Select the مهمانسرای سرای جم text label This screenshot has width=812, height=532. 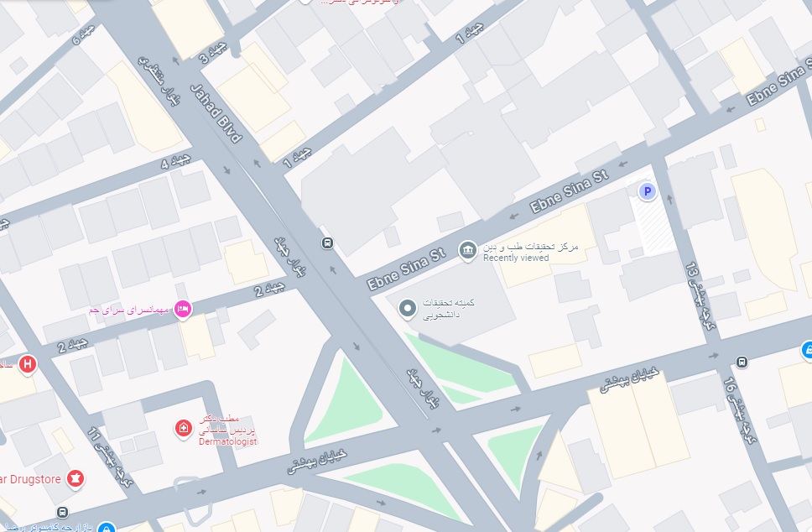129,310
